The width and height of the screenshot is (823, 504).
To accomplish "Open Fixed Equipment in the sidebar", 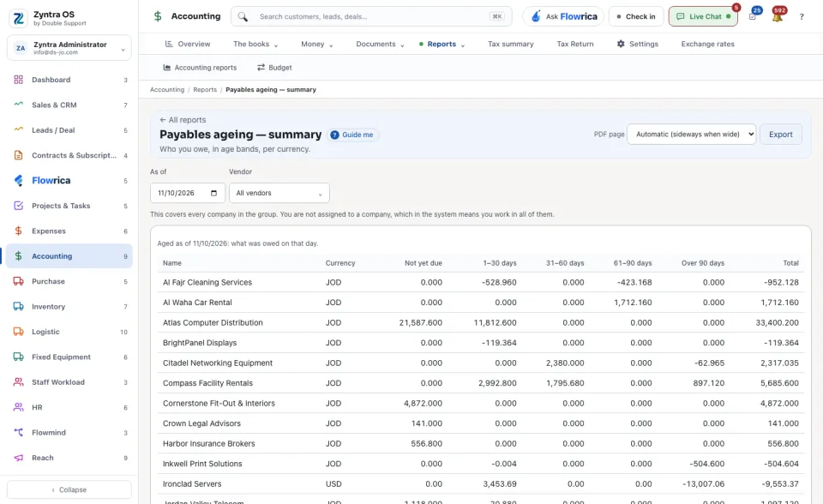I will click(69, 357).
